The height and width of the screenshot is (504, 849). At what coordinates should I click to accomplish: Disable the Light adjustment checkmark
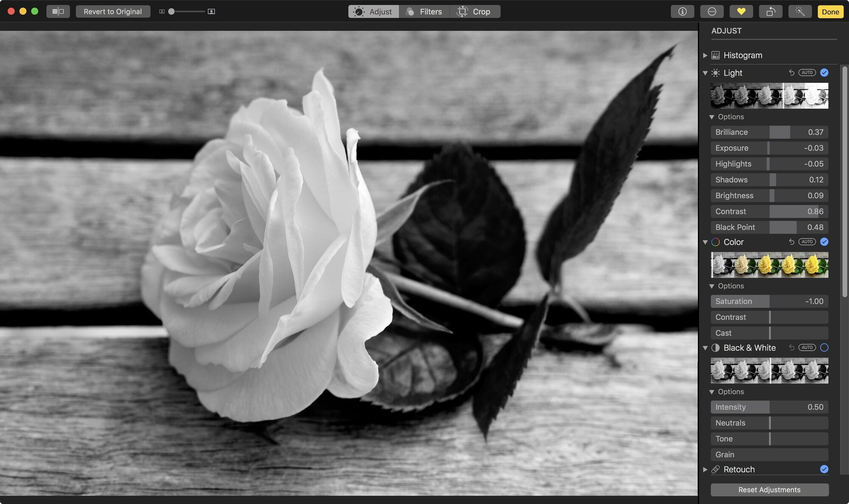point(824,73)
